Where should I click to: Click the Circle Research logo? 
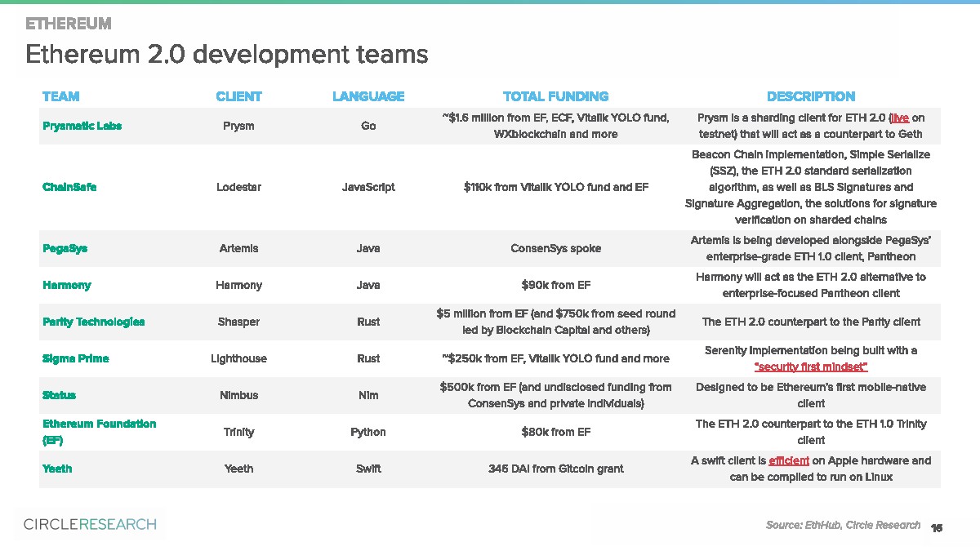coord(90,524)
